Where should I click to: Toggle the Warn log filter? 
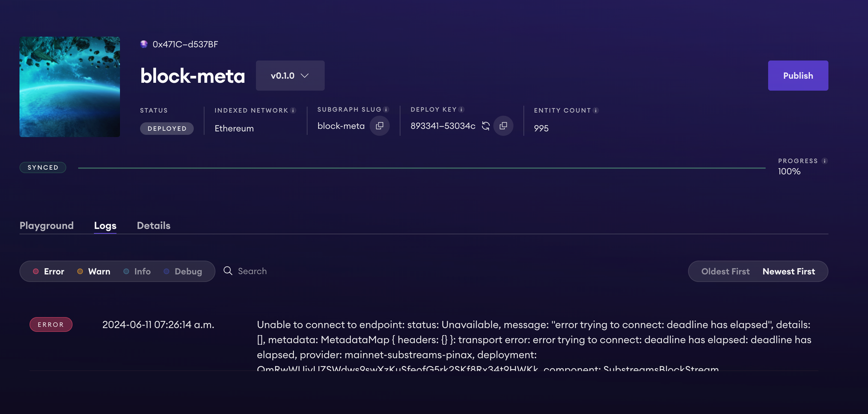(x=94, y=271)
